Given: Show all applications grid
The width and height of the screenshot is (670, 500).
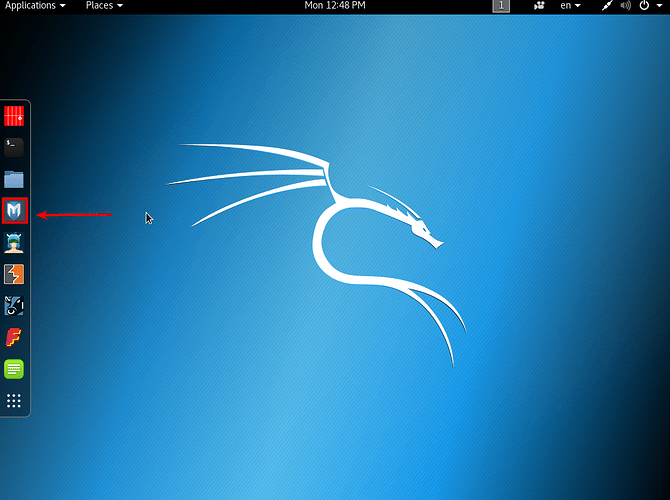Looking at the screenshot, I should (14, 401).
